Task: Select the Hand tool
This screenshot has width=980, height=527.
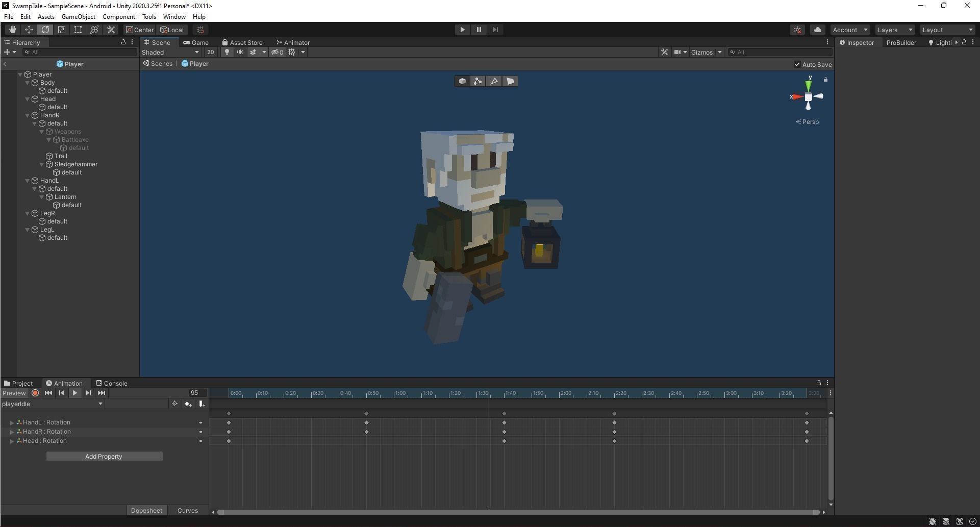Action: pyautogui.click(x=13, y=30)
